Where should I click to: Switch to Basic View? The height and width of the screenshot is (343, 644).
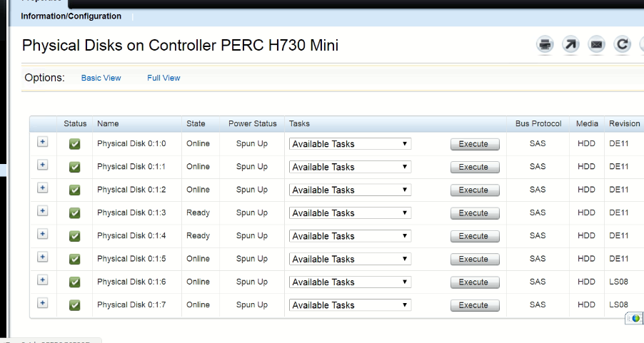click(x=101, y=78)
